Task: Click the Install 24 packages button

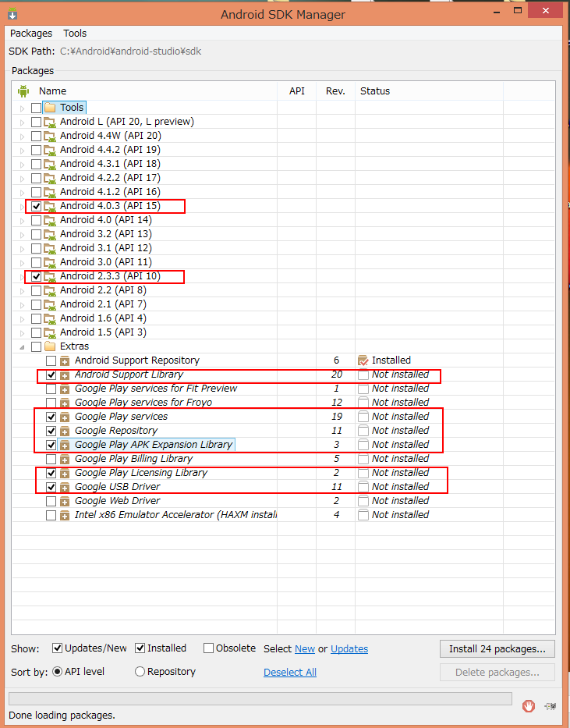Action: coord(497,649)
